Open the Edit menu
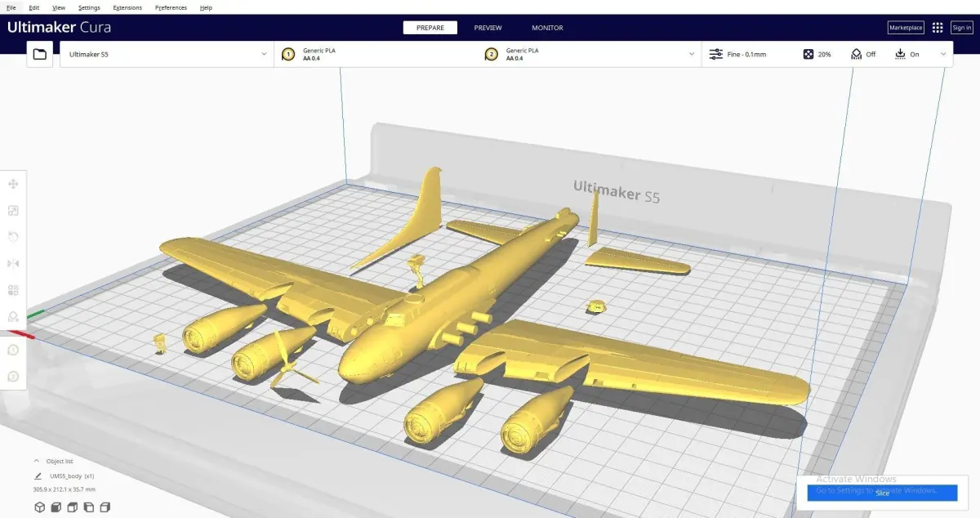The height and width of the screenshot is (518, 980). coord(34,7)
